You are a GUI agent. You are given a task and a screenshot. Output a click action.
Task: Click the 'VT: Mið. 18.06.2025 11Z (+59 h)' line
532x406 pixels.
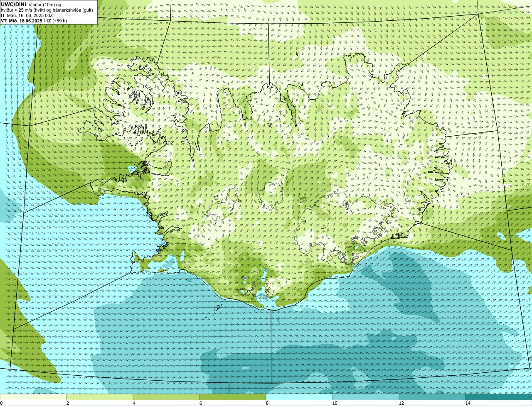34,21
